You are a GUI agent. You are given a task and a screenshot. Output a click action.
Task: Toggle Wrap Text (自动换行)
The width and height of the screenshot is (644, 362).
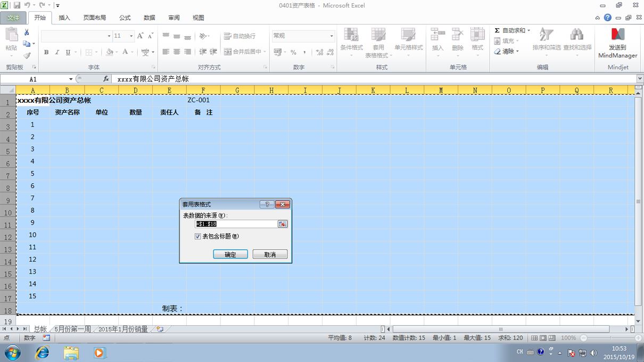(240, 36)
